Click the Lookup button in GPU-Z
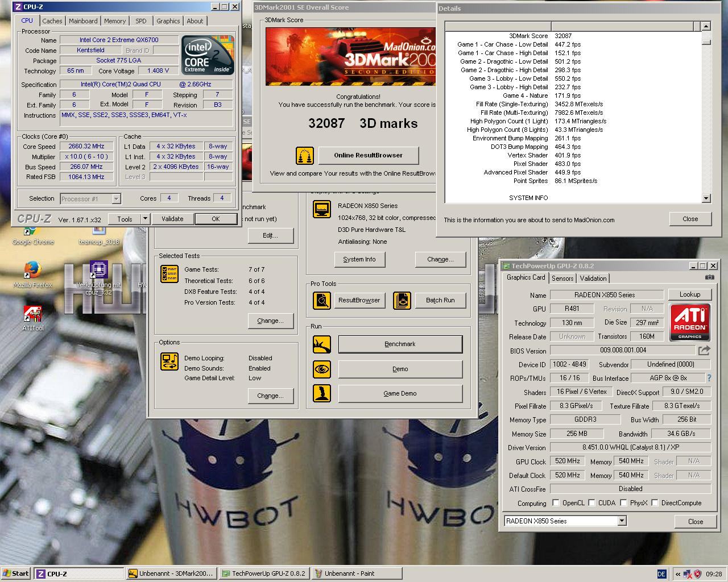The height and width of the screenshot is (582, 728). pos(689,294)
